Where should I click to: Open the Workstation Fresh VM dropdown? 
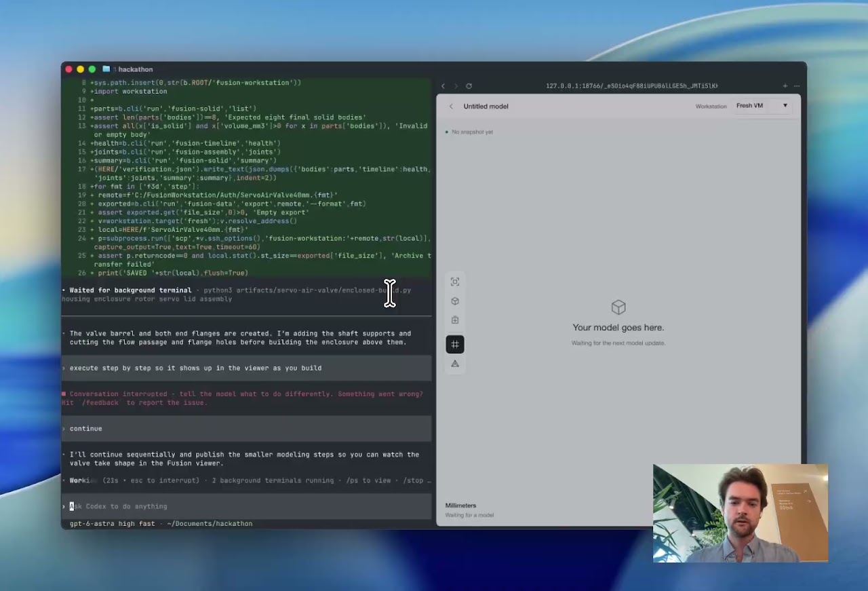762,106
